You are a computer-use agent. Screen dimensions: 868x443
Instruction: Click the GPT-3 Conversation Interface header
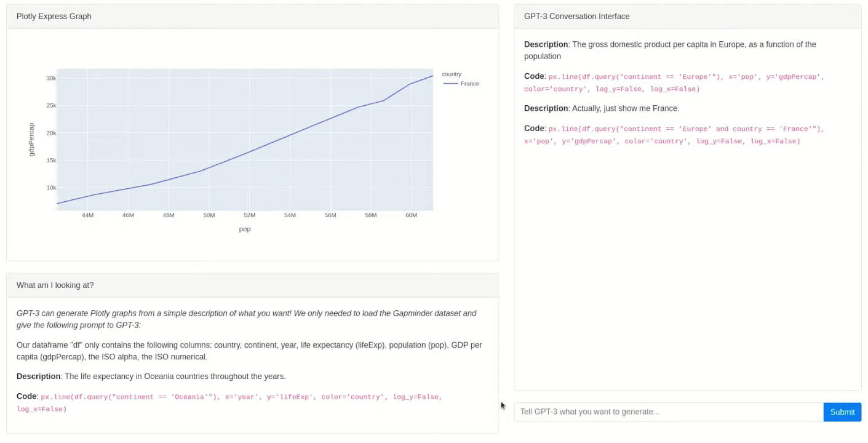pos(688,17)
